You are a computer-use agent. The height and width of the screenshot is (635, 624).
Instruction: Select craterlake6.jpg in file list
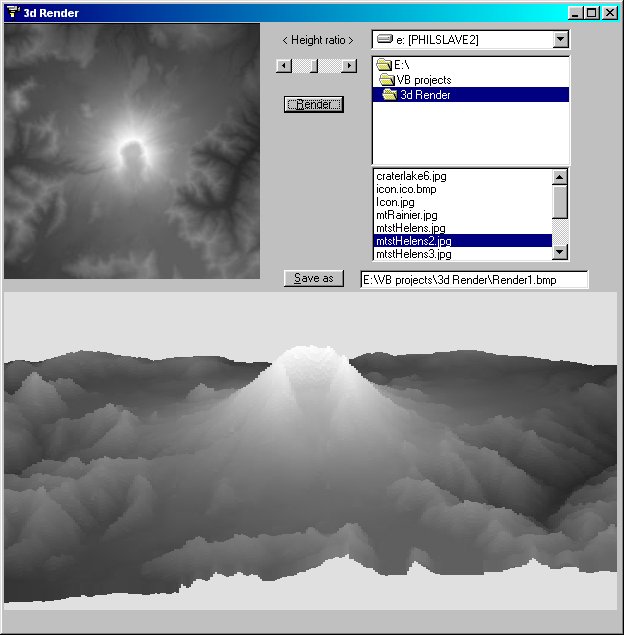pyautogui.click(x=462, y=176)
